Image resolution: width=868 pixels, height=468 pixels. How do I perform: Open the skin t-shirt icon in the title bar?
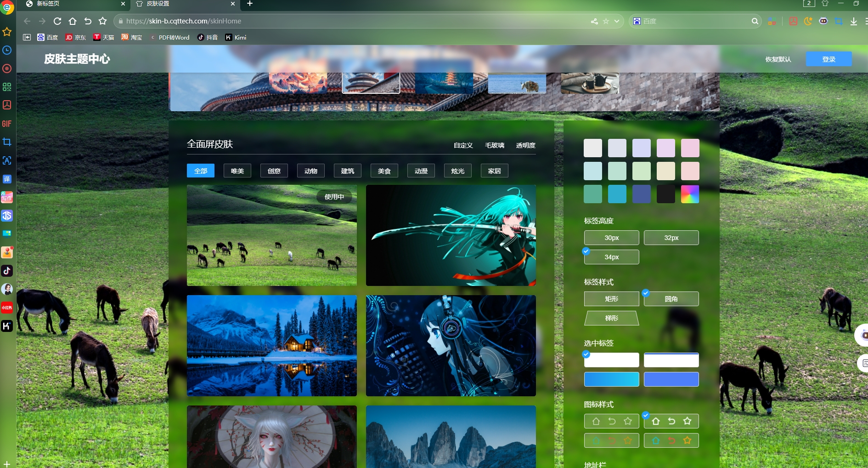click(825, 4)
